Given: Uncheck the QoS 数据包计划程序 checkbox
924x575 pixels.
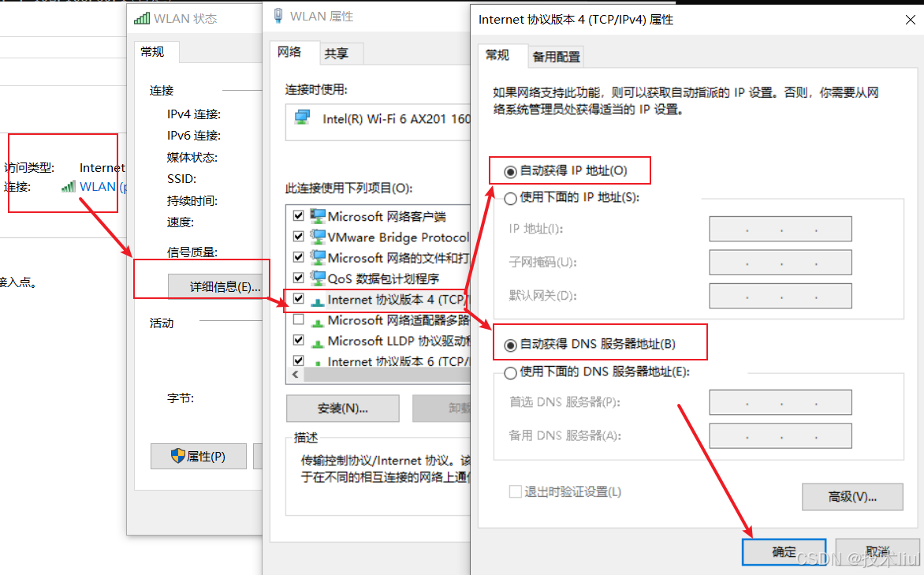Looking at the screenshot, I should [x=298, y=278].
